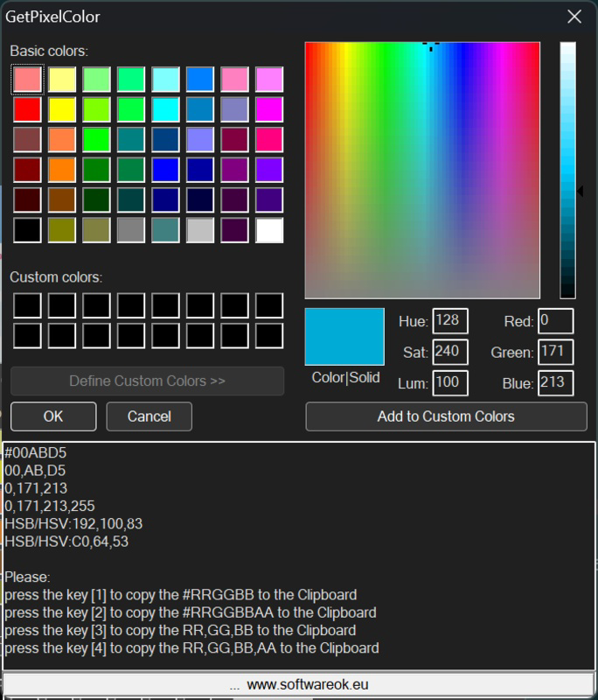Select the pink swatch in first row
Screen dimensions: 598x700
pyautogui.click(x=234, y=80)
